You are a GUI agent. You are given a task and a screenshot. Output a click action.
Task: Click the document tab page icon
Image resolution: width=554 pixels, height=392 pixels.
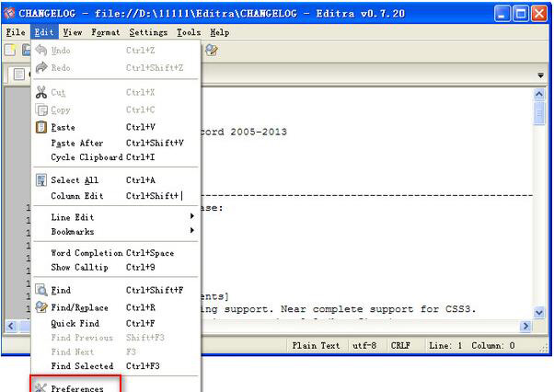(18, 75)
